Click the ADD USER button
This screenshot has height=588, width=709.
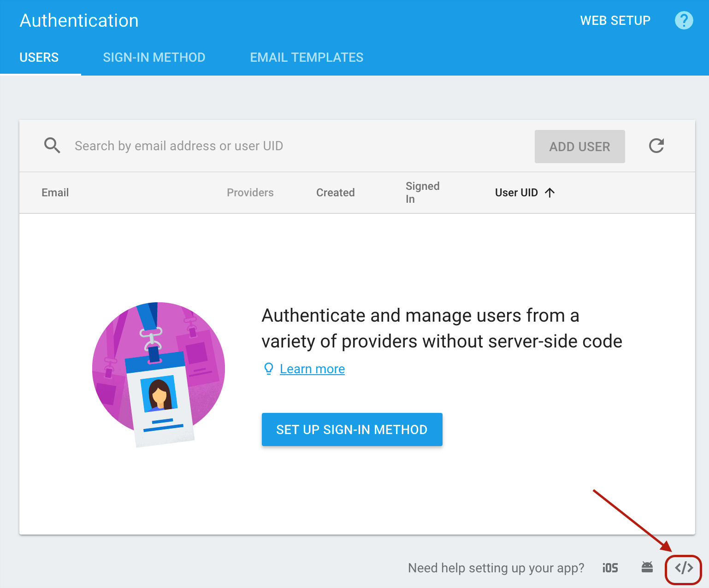click(579, 146)
